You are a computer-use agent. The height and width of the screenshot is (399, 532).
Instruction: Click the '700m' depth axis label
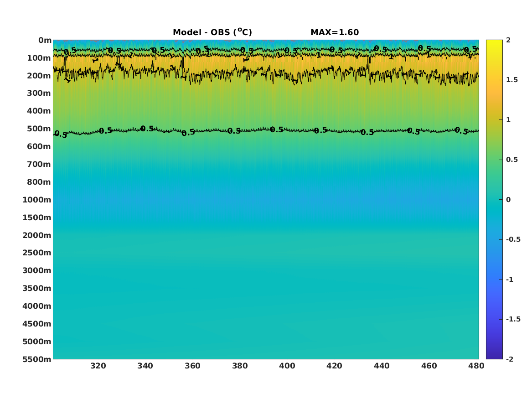coord(39,164)
